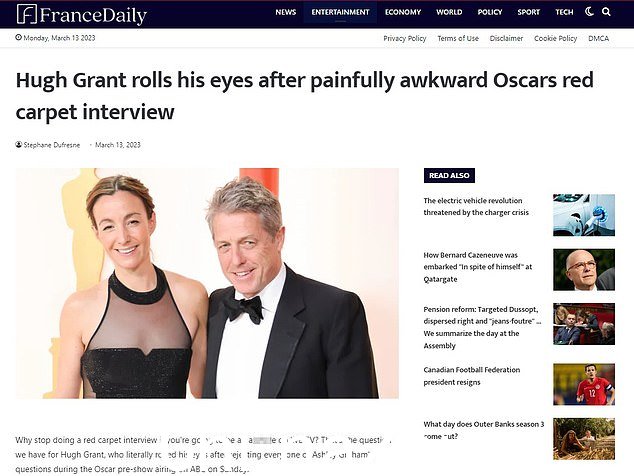
Task: Open the Cookie Policy link
Action: pyautogui.click(x=555, y=38)
